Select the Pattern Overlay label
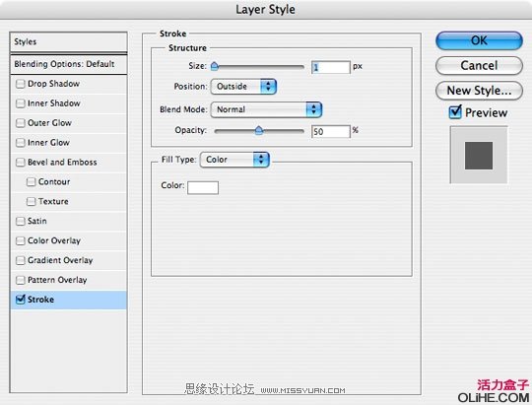Image resolution: width=532 pixels, height=405 pixels. click(x=57, y=280)
